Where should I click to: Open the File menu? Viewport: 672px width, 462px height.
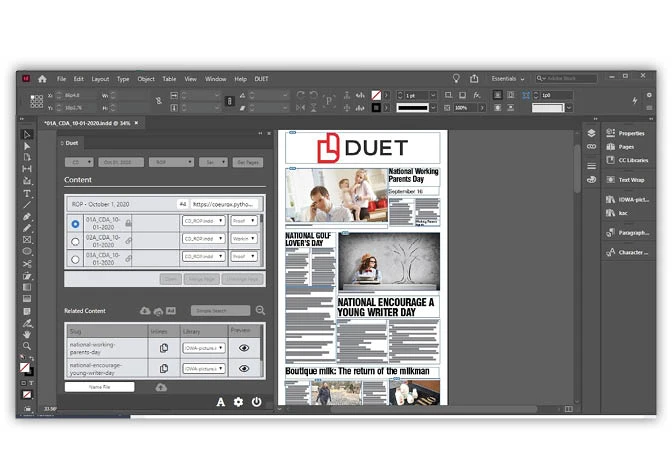61,79
